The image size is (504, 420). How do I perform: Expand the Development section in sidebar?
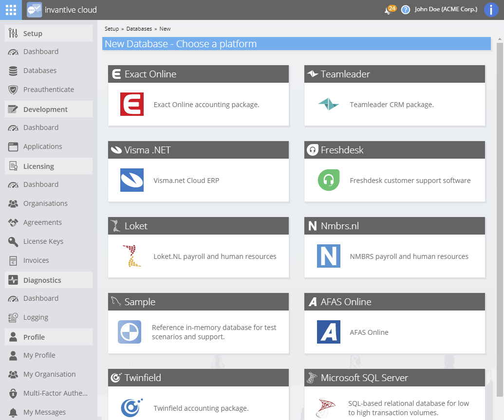(46, 109)
